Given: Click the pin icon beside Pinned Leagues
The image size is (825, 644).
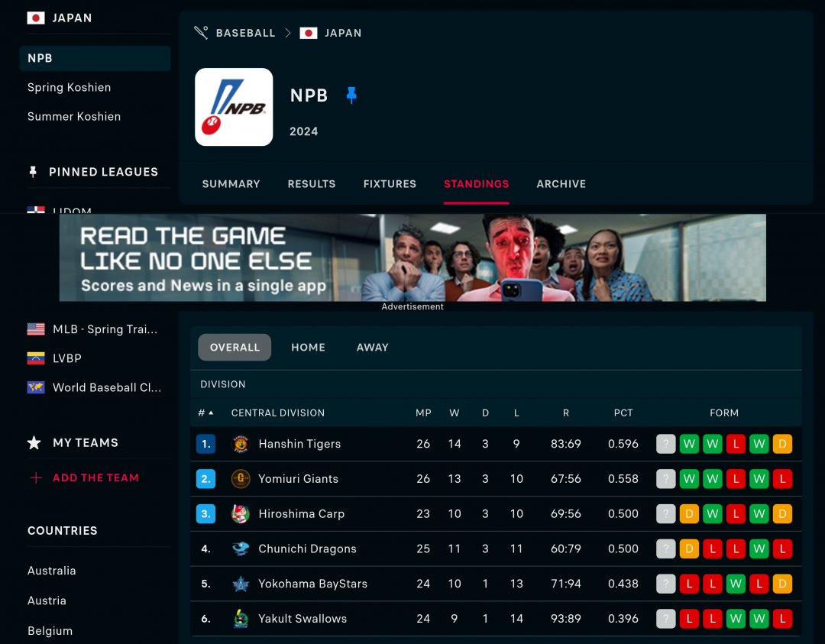Looking at the screenshot, I should [33, 172].
